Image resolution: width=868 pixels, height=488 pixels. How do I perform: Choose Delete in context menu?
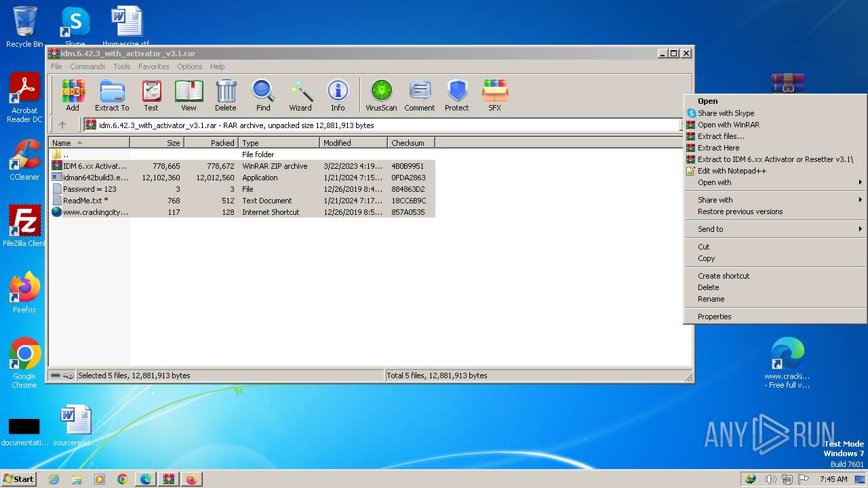click(x=775, y=287)
